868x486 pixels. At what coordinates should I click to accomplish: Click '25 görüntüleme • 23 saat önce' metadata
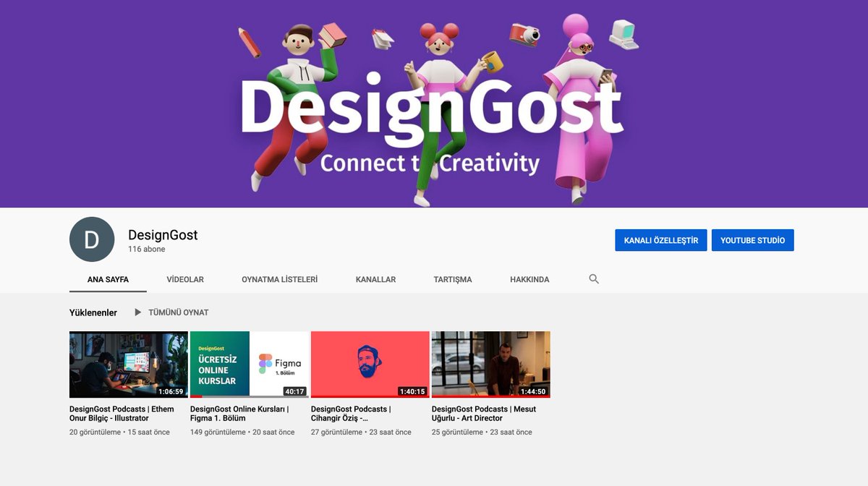coord(482,432)
